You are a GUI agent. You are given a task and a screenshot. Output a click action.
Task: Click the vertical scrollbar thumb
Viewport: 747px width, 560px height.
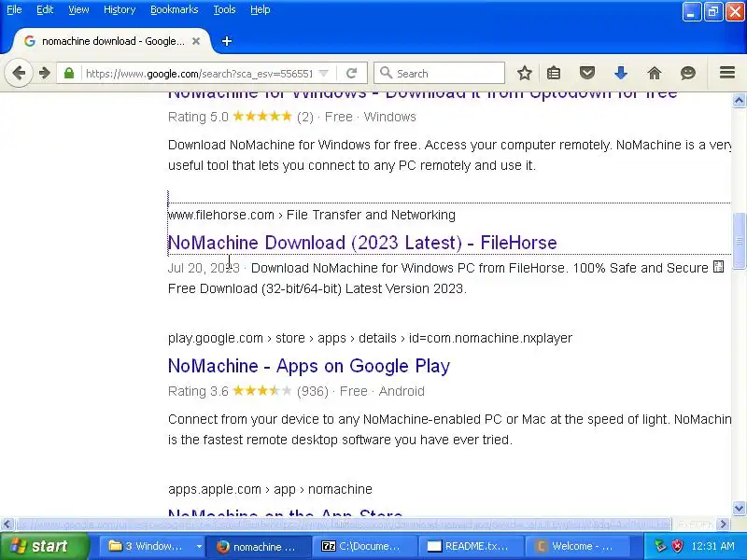(x=739, y=241)
